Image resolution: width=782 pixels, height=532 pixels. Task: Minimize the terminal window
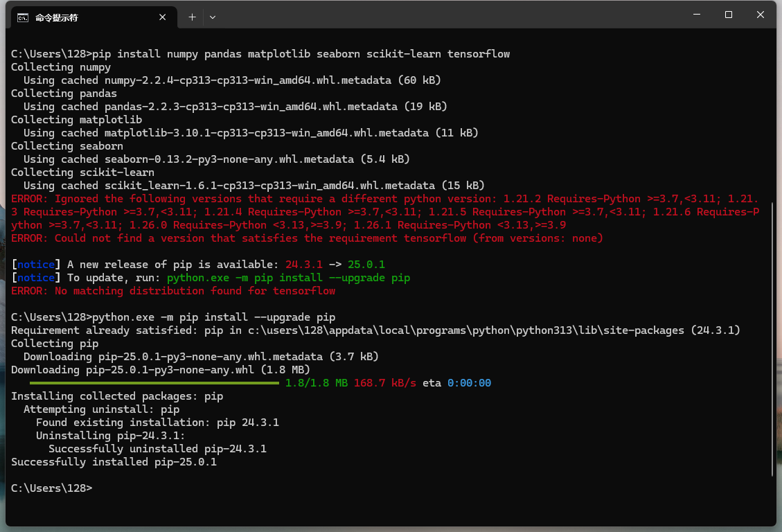[x=697, y=15]
